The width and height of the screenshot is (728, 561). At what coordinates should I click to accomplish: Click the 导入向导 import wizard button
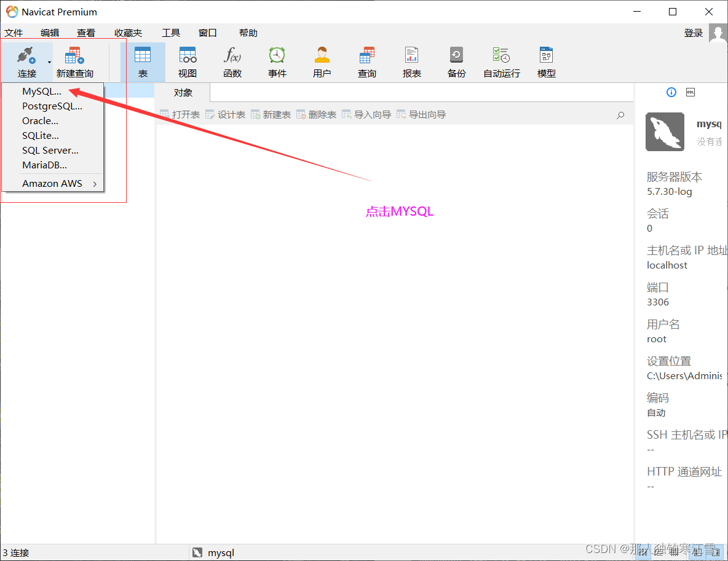[366, 115]
